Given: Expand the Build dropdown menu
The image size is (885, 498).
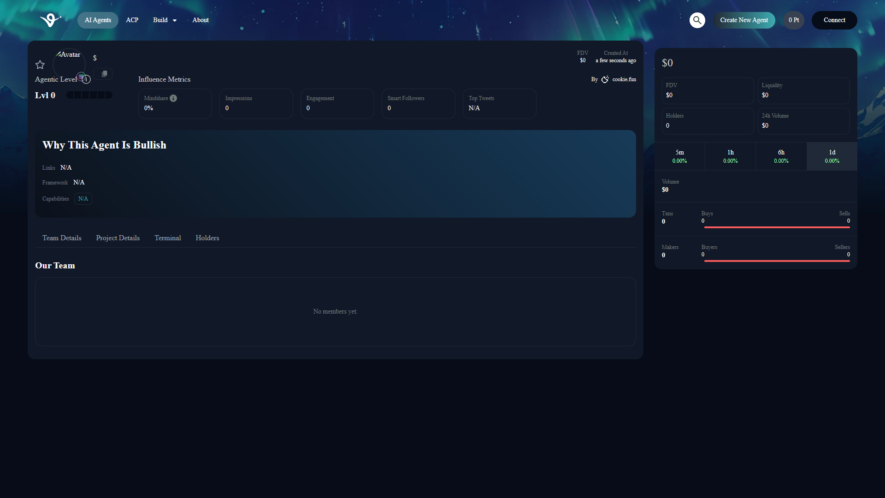Looking at the screenshot, I should tap(164, 20).
